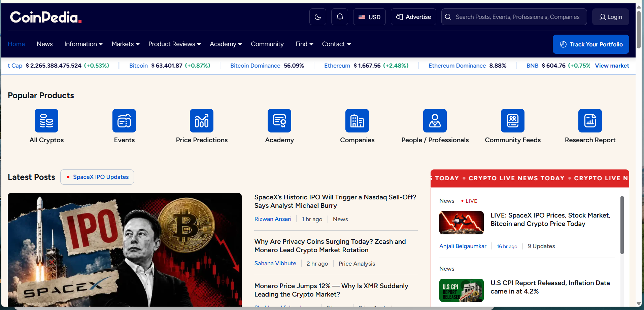Image resolution: width=644 pixels, height=310 pixels.
Task: Open the Price Predictions chart icon
Action: coord(202,121)
